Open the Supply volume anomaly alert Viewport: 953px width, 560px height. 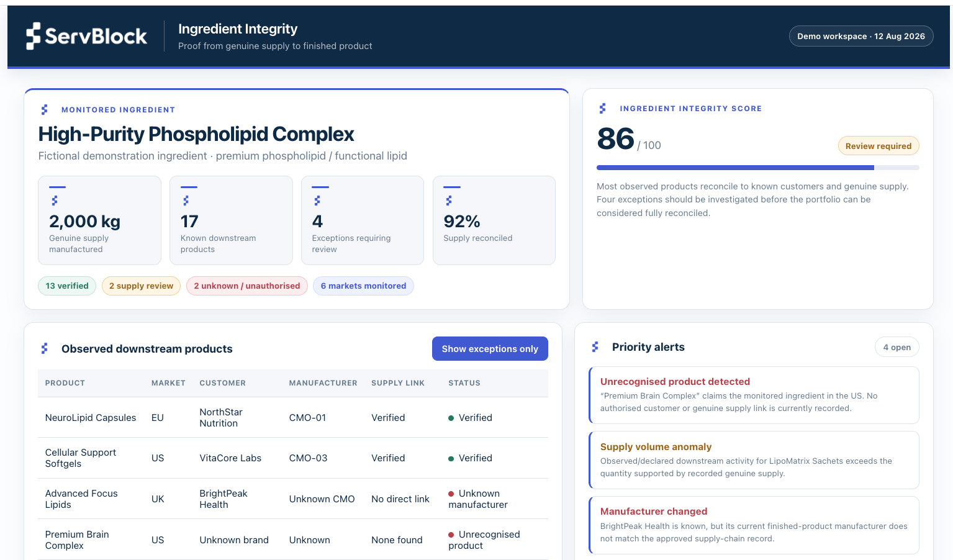click(754, 460)
